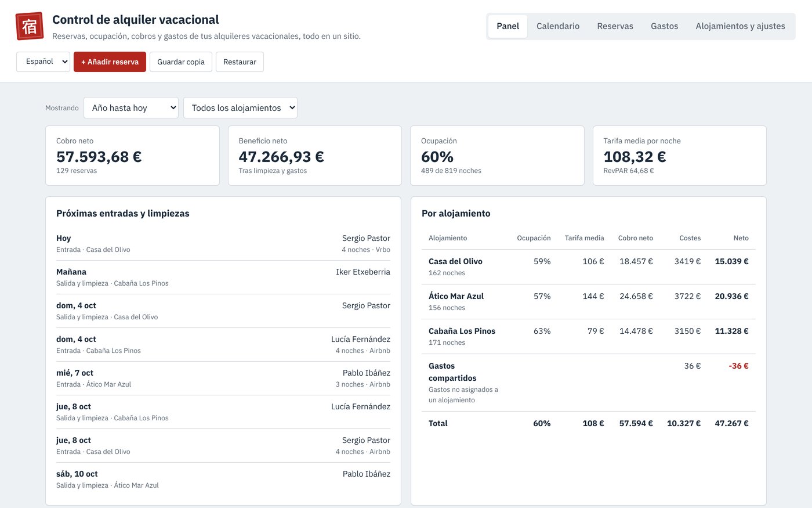The image size is (812, 508).
Task: Open the Año hasta hoy period dropdown
Action: click(x=131, y=107)
